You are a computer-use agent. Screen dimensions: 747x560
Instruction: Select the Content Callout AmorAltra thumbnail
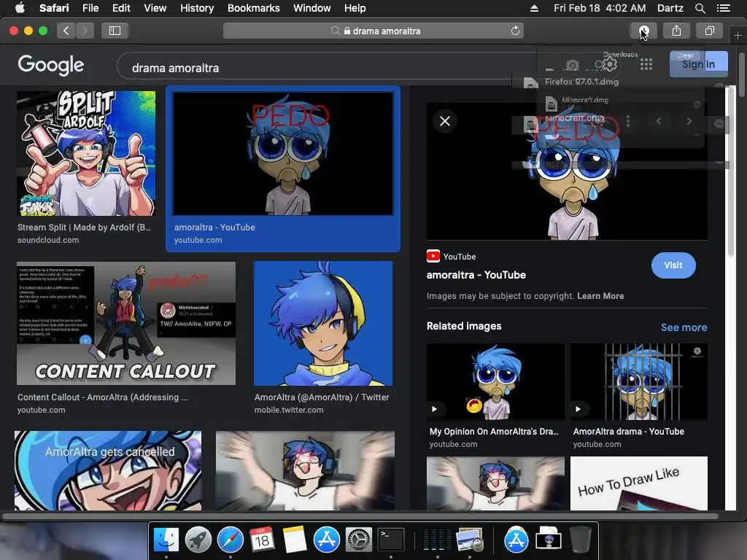pos(125,323)
